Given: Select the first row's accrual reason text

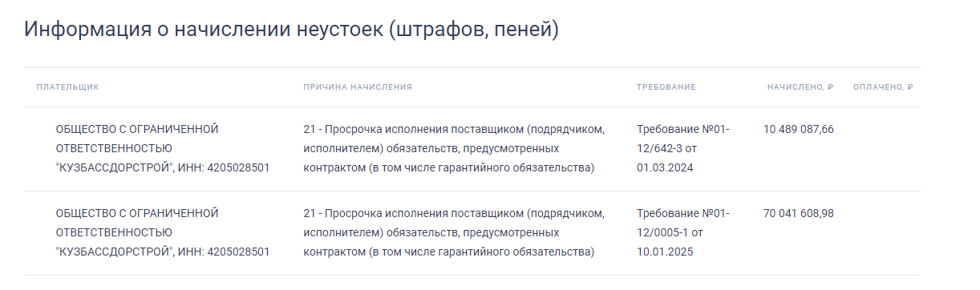Looking at the screenshot, I should coord(454,148).
